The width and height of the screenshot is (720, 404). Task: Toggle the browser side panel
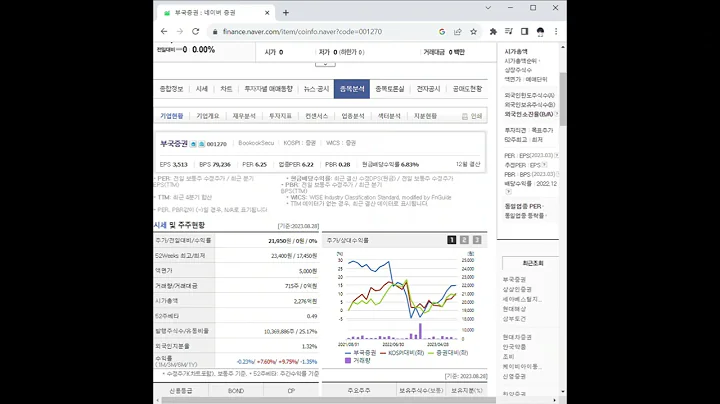tap(524, 32)
